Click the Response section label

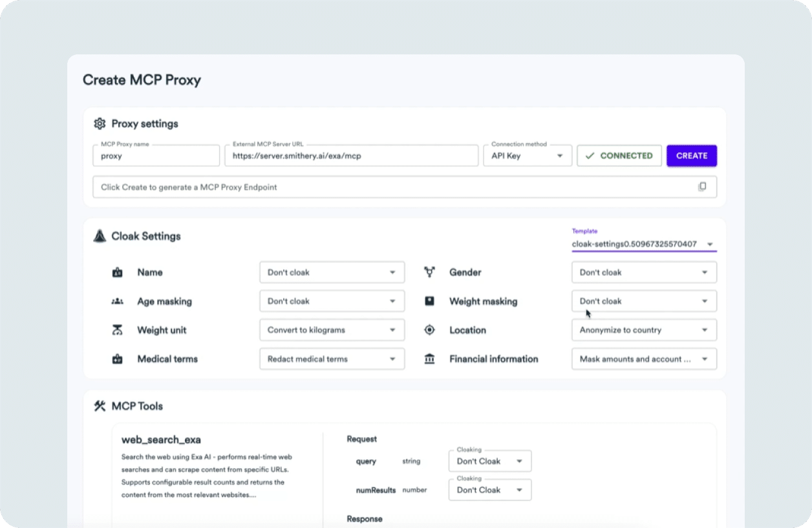365,519
